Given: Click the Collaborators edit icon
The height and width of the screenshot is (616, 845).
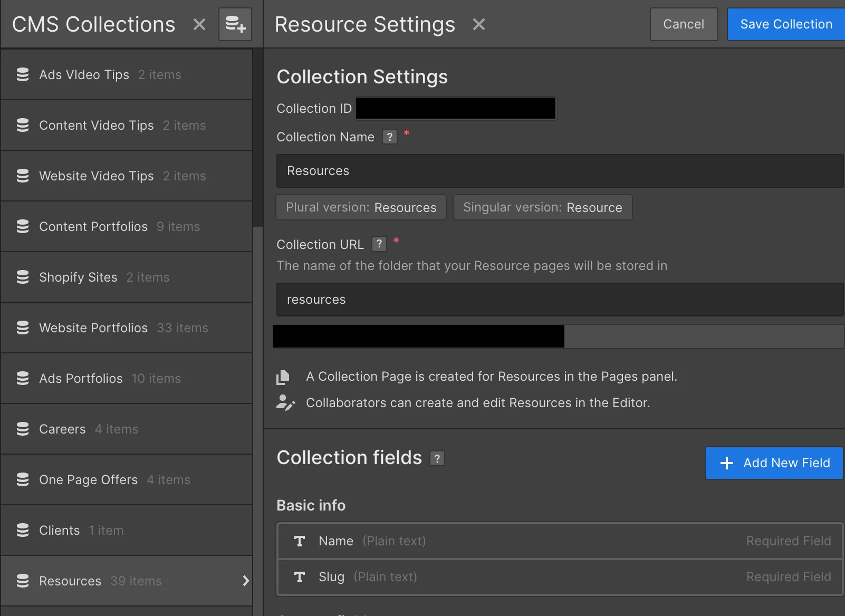Looking at the screenshot, I should [x=285, y=403].
